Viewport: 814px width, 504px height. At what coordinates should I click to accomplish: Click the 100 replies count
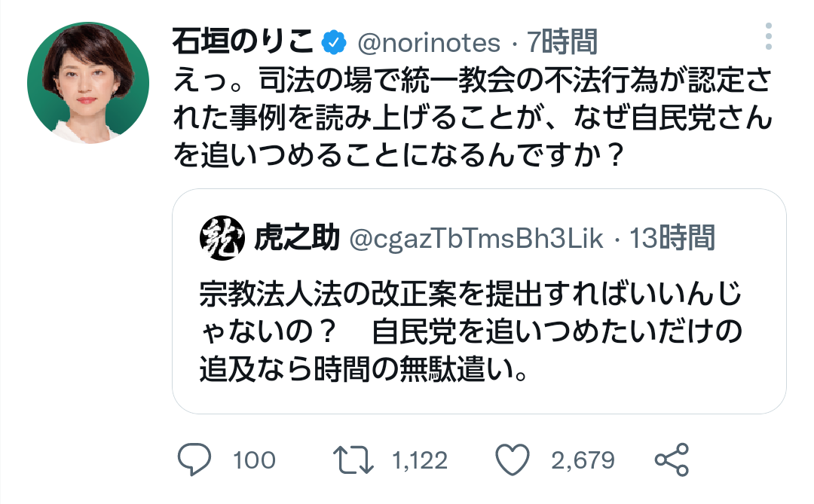[254, 460]
